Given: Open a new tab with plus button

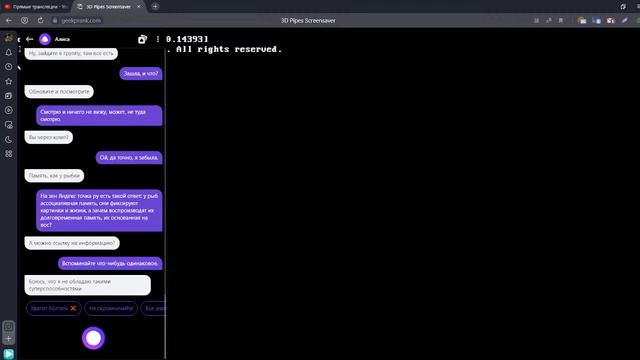Looking at the screenshot, I should (155, 7).
